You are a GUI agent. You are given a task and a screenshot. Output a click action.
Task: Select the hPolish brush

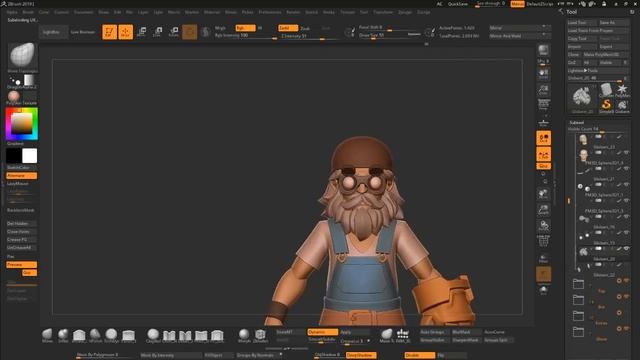95,336
